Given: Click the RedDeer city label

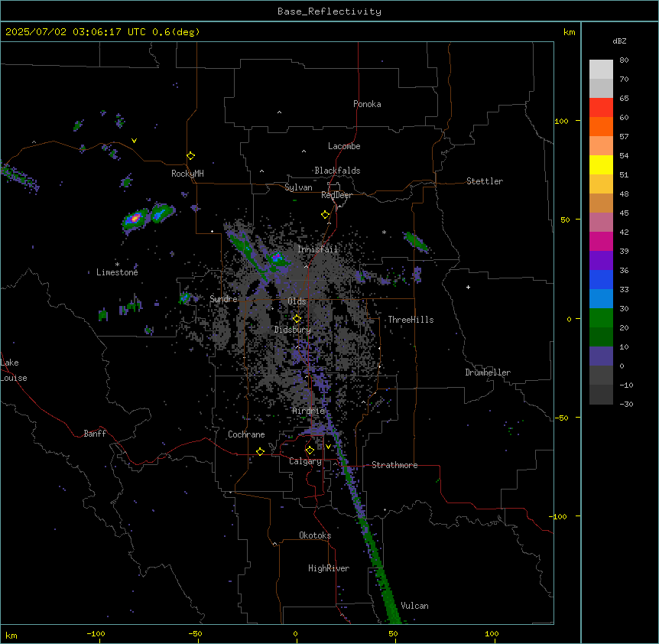Looking at the screenshot, I should (336, 195).
